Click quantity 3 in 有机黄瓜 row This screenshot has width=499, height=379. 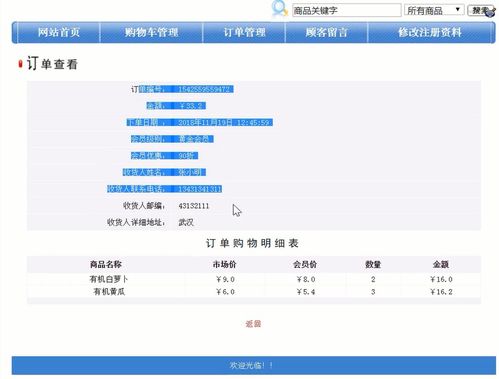pos(373,292)
